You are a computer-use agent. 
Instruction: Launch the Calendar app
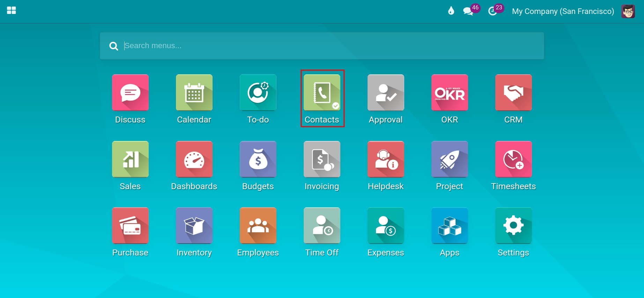[x=194, y=92]
